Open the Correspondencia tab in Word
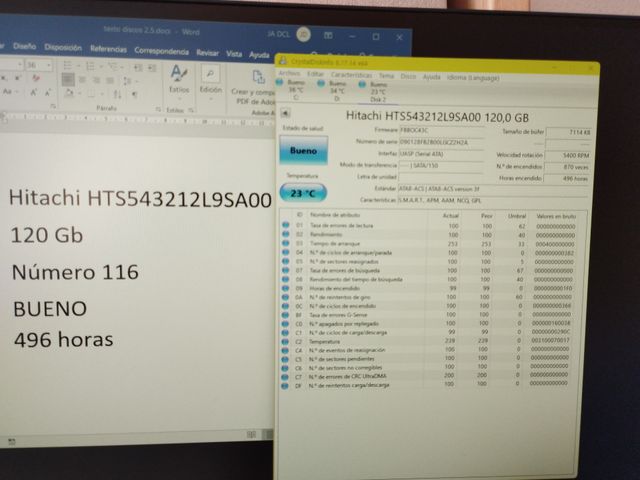640x480 pixels. [x=161, y=51]
